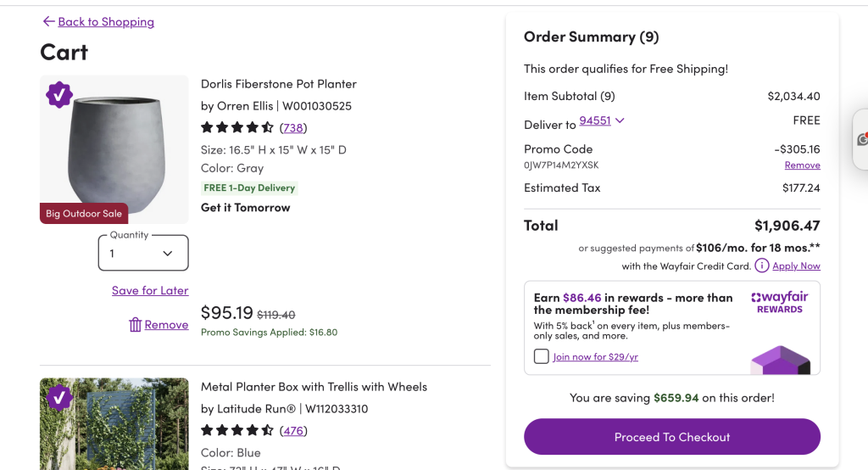Open Metal Planter Box with Trellis title
The width and height of the screenshot is (868, 470).
(314, 386)
